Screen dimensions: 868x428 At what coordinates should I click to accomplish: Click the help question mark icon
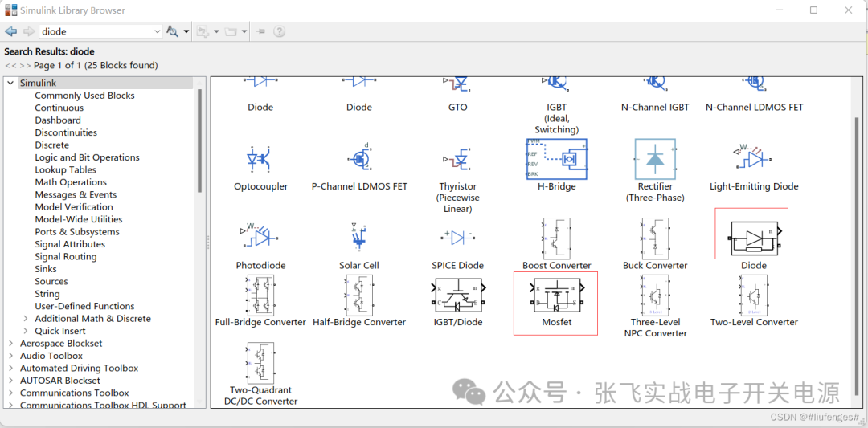(280, 31)
